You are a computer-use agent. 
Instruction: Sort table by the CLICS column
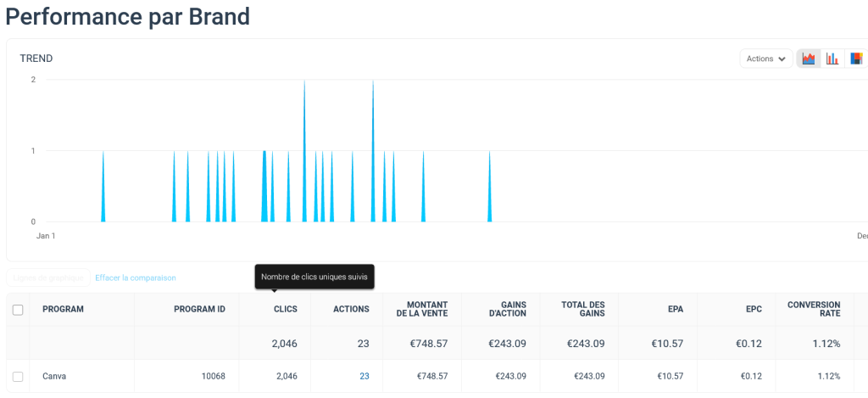(x=285, y=310)
